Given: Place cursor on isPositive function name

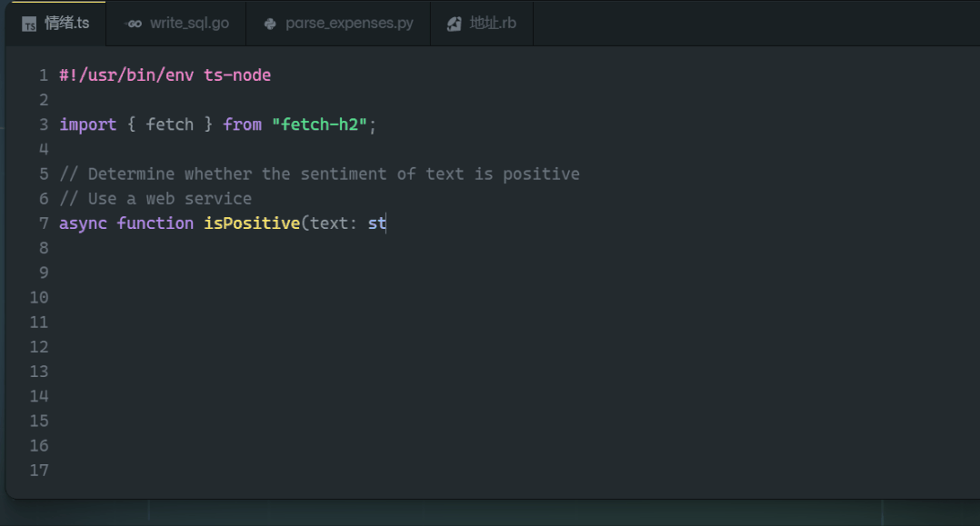Looking at the screenshot, I should pyautogui.click(x=252, y=223).
